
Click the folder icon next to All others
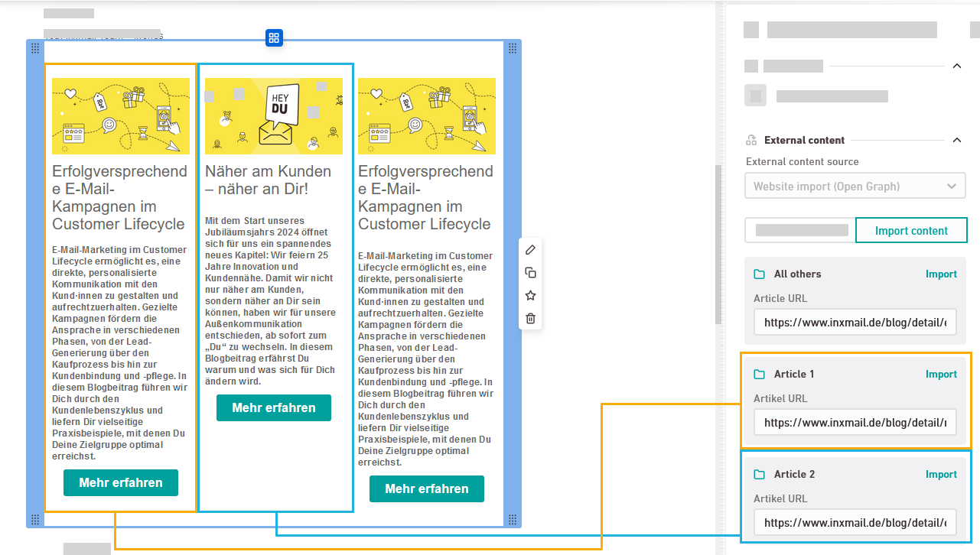pos(759,274)
